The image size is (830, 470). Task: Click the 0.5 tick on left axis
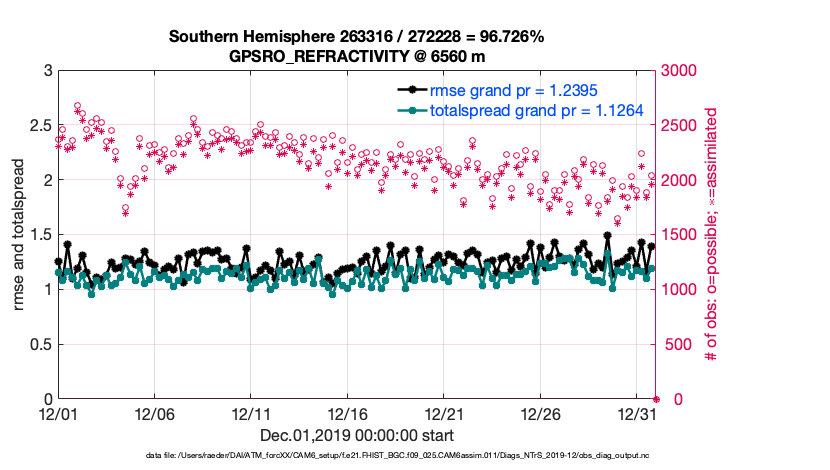(38, 345)
